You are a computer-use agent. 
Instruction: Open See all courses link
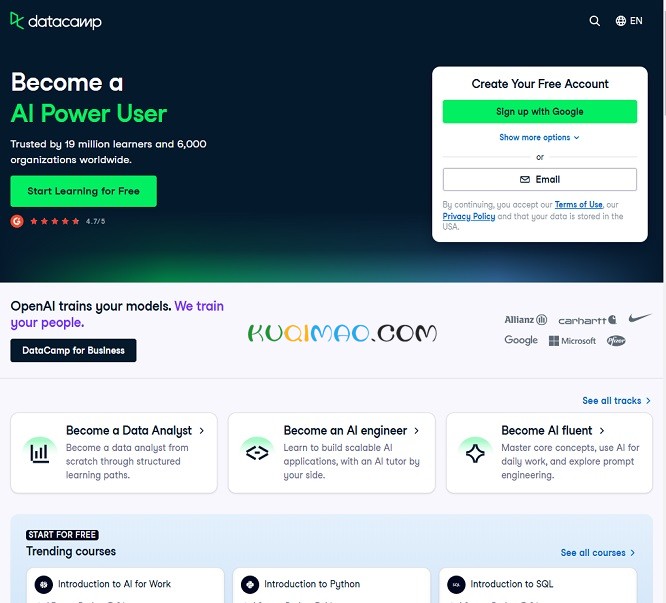[598, 552]
